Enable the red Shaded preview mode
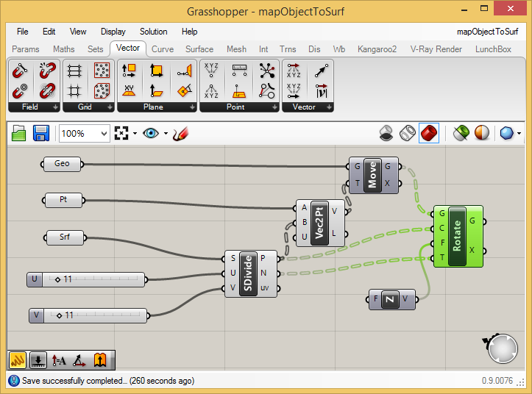Image resolution: width=532 pixels, height=394 pixels. 429,133
